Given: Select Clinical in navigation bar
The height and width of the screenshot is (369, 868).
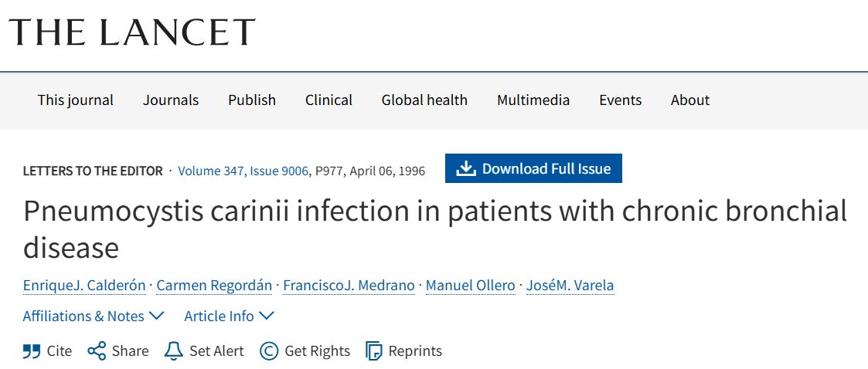Looking at the screenshot, I should (328, 100).
